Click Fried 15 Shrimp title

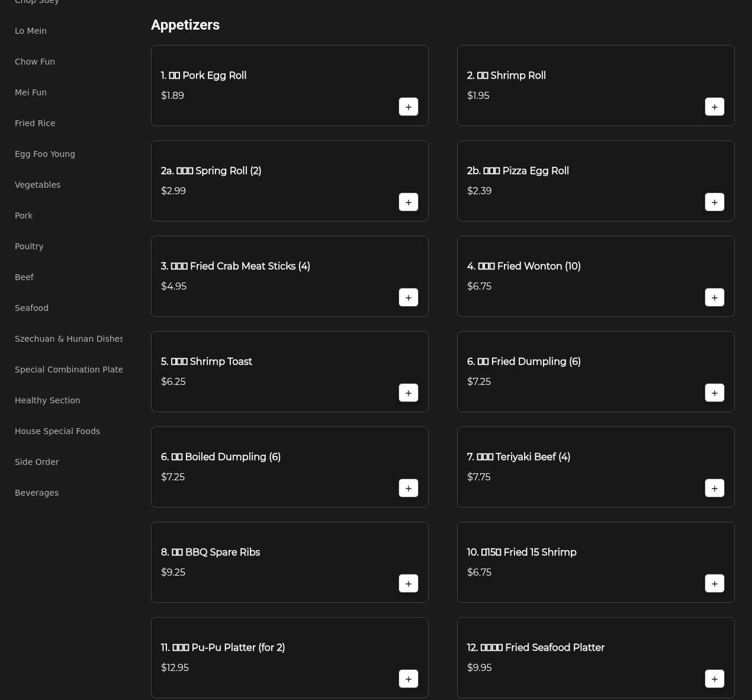[522, 552]
